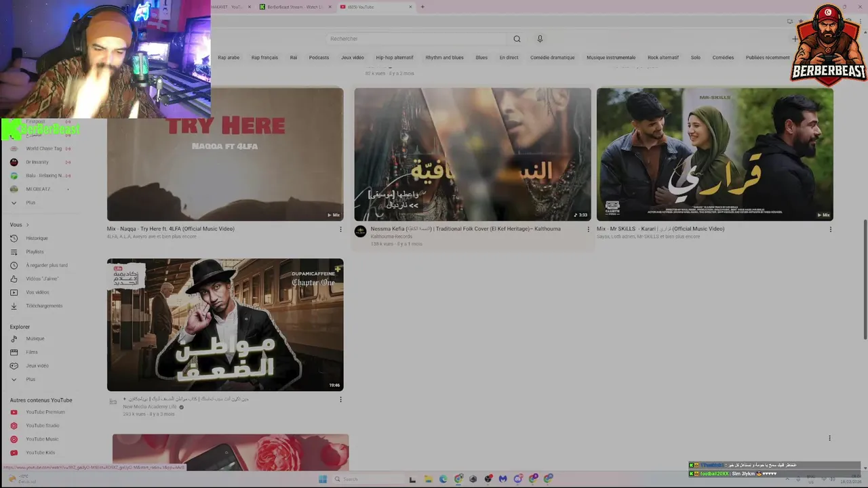Open YouTube Studio link
Screen dimensions: 868x488
[x=42, y=426]
